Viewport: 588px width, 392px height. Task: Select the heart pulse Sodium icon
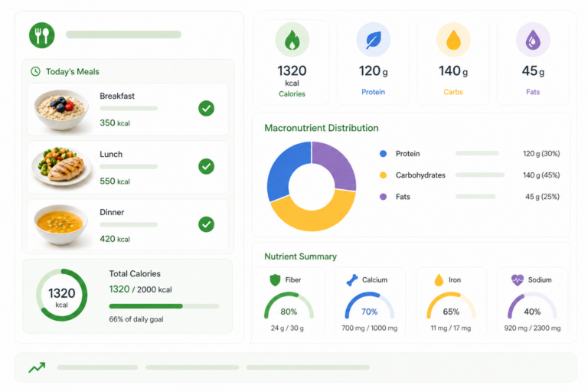click(x=518, y=280)
